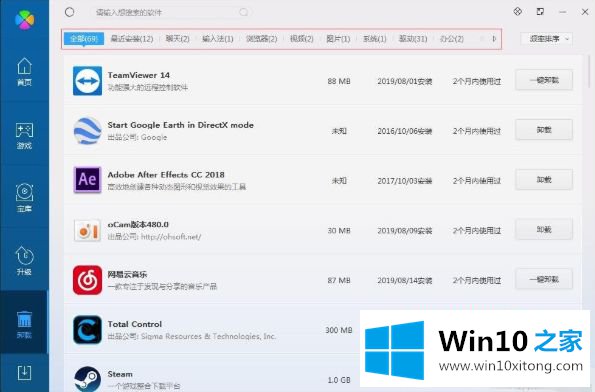
Task: Select the 系统(1) tab
Action: 375,39
